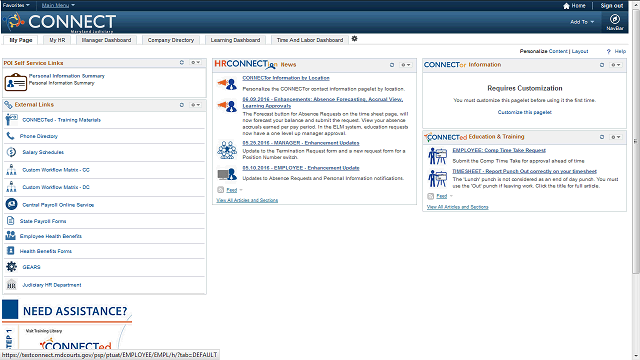Click the presenter icon beside Comp Time Take Request
640x360 pixels.
(x=438, y=156)
